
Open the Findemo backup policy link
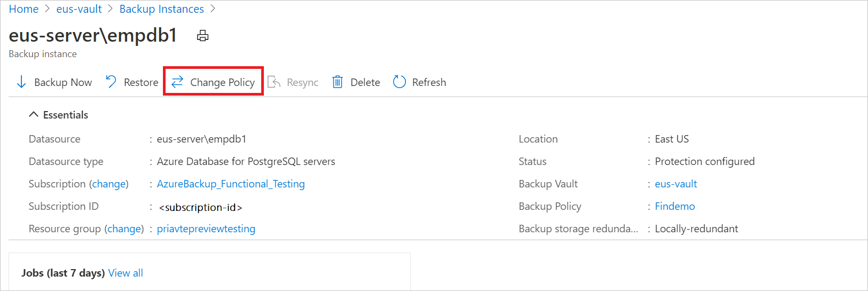(x=675, y=207)
